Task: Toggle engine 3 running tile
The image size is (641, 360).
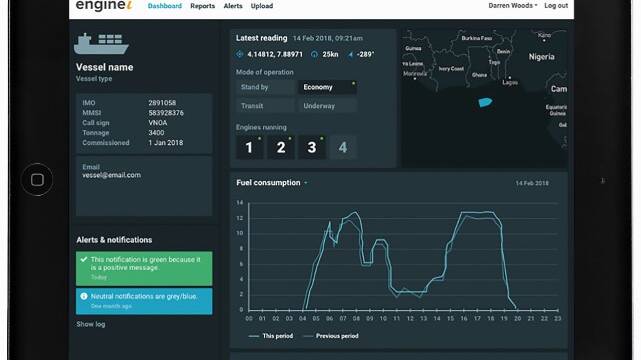Action: click(x=312, y=147)
